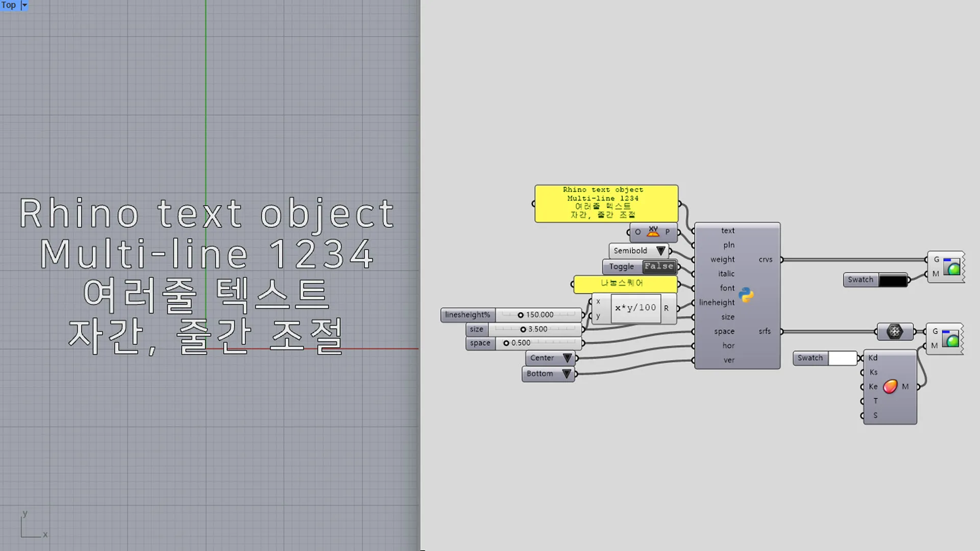The height and width of the screenshot is (551, 980).
Task: Open the Semibold weight dropdown
Action: pos(660,251)
